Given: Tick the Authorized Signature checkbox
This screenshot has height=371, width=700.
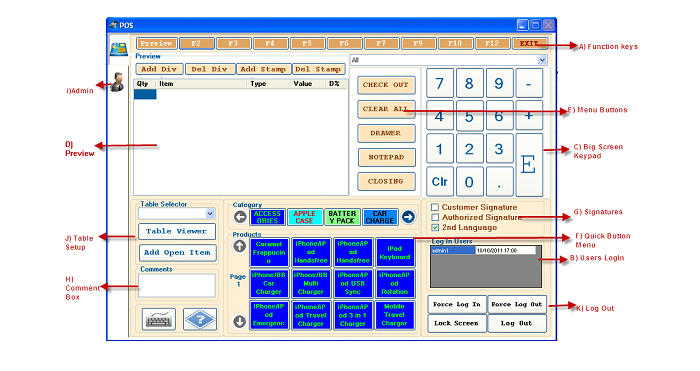Looking at the screenshot, I should 435,217.
